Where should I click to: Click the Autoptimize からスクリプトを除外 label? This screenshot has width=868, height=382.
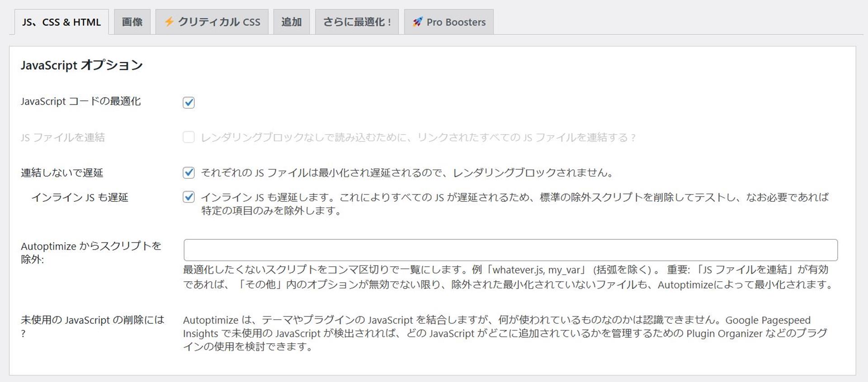tap(91, 252)
